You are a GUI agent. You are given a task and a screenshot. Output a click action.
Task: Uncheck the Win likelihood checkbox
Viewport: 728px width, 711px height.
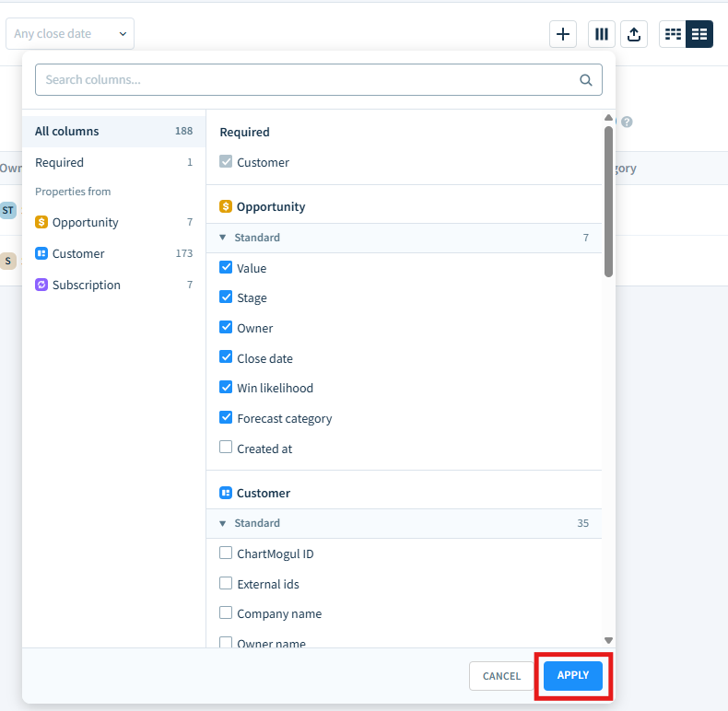pos(226,387)
